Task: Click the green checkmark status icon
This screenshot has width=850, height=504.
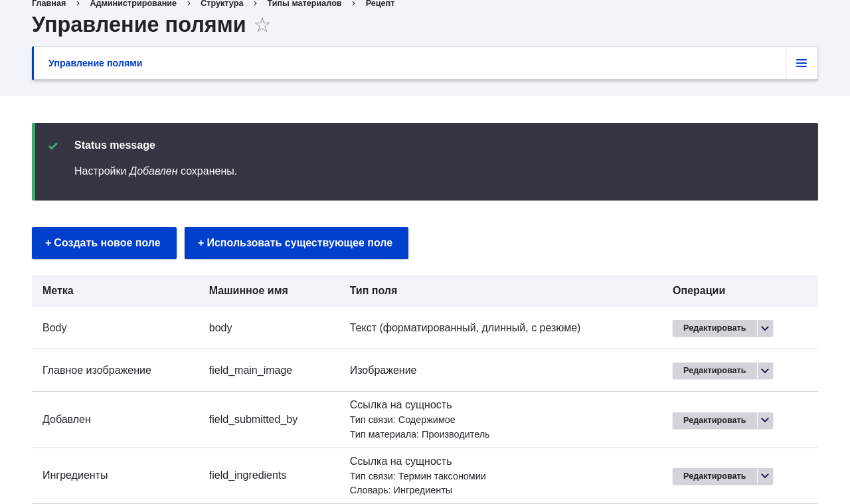Action: [53, 146]
